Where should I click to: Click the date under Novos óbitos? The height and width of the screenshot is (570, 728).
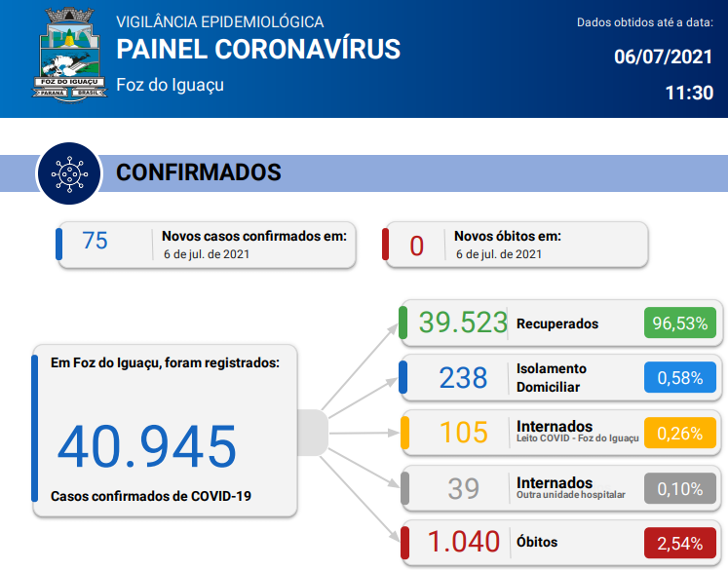(x=499, y=254)
